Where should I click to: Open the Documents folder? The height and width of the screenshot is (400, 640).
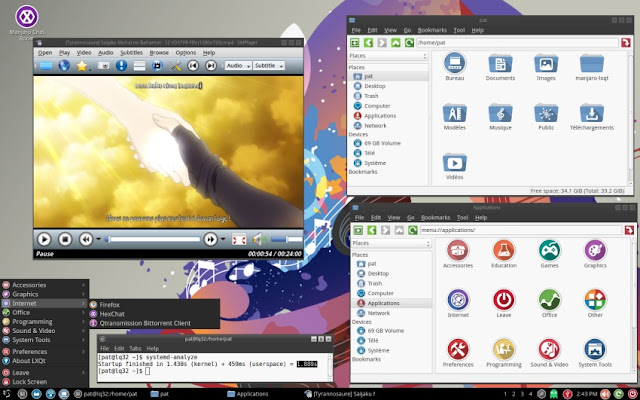point(500,67)
